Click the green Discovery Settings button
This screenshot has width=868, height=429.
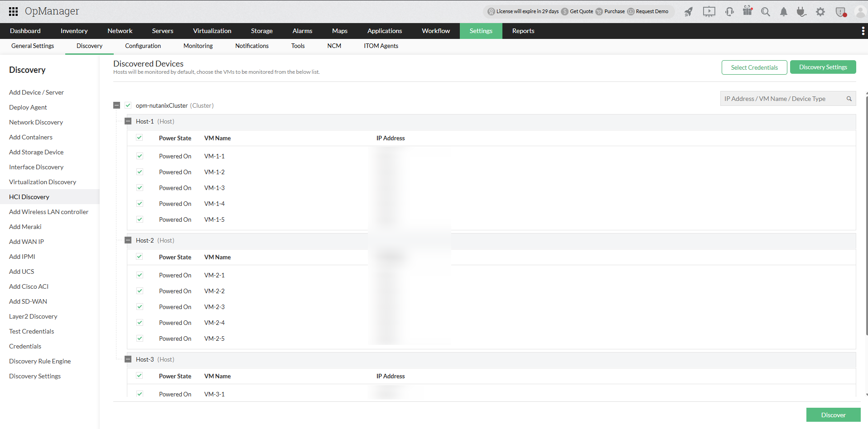(823, 67)
